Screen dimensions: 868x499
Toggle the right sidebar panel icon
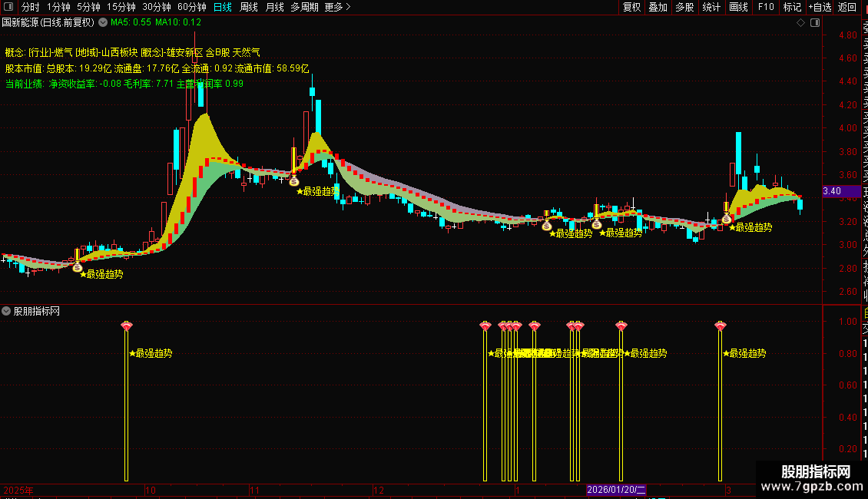click(x=815, y=23)
